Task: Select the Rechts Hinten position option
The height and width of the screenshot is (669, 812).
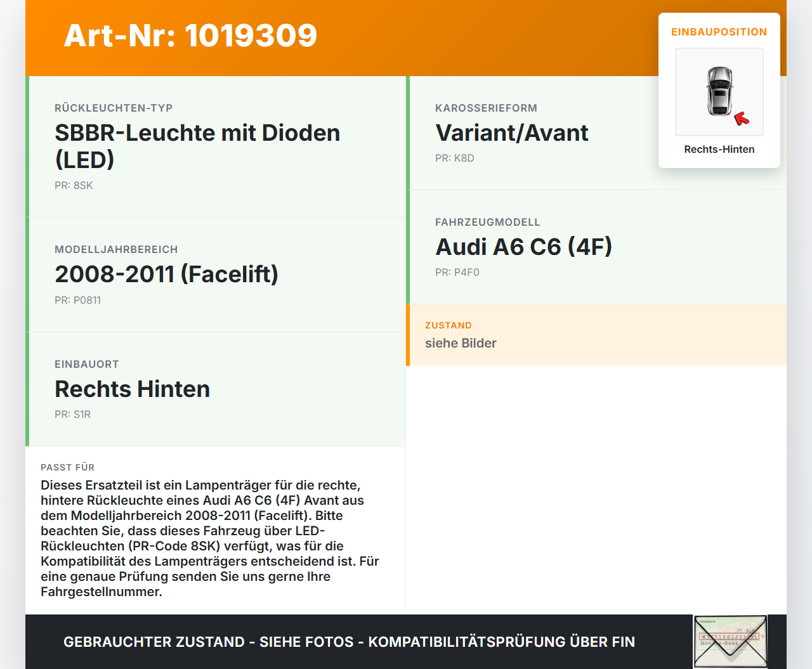Action: pos(133,389)
